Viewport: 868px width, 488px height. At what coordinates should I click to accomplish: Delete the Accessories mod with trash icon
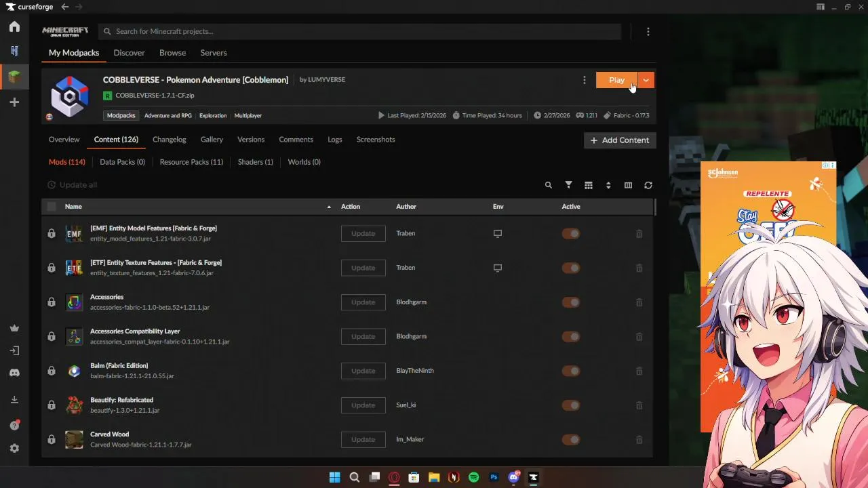639,302
